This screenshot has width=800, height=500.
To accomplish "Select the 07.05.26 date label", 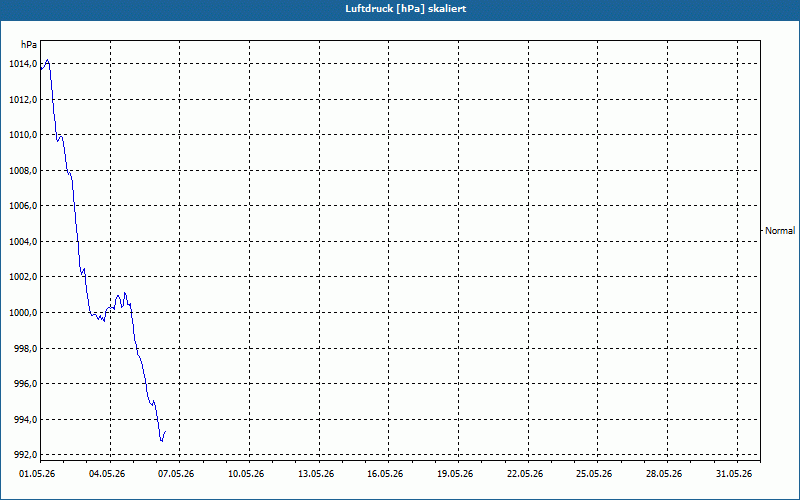I will 177,474.
